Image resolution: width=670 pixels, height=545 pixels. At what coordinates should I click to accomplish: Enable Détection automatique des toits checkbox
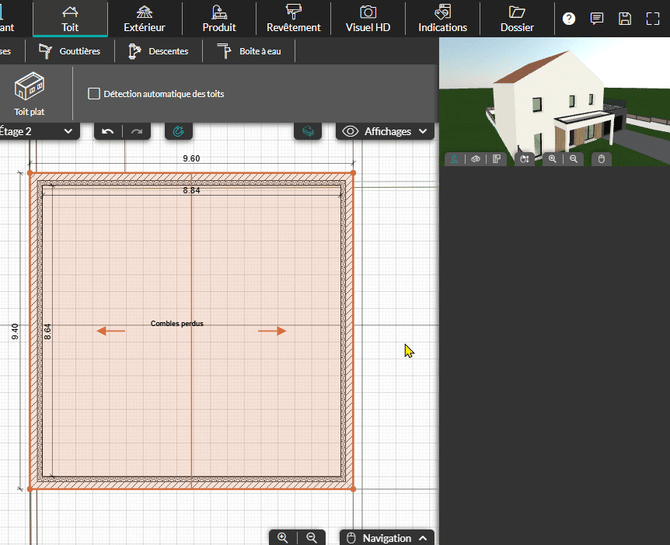(94, 94)
